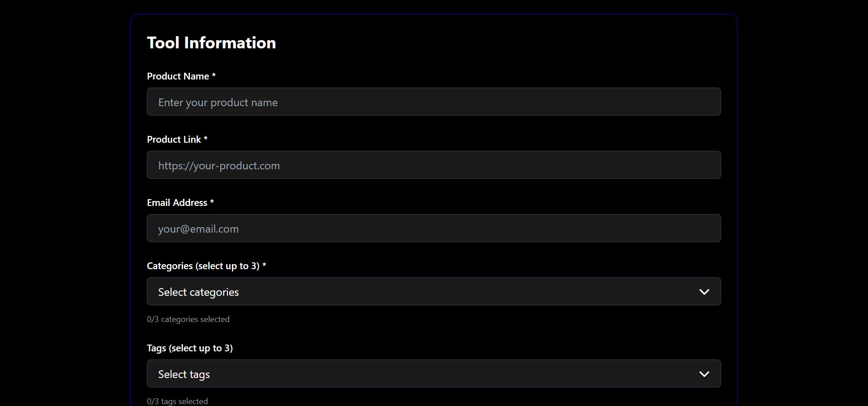Click 'Tags (select up to 3)' label
Screen dimensions: 868x406
coord(189,348)
